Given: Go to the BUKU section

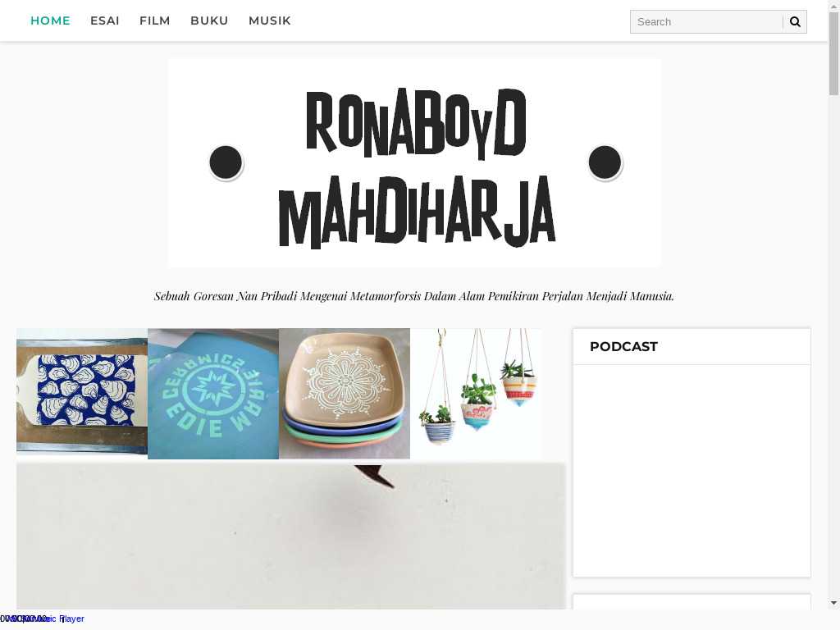Looking at the screenshot, I should pyautogui.click(x=209, y=21).
